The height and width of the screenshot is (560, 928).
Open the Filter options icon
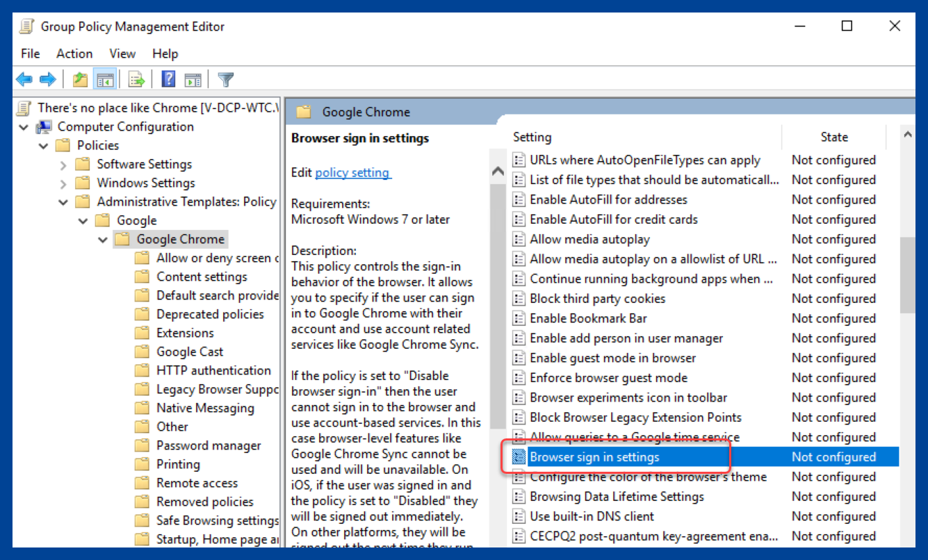tap(225, 79)
